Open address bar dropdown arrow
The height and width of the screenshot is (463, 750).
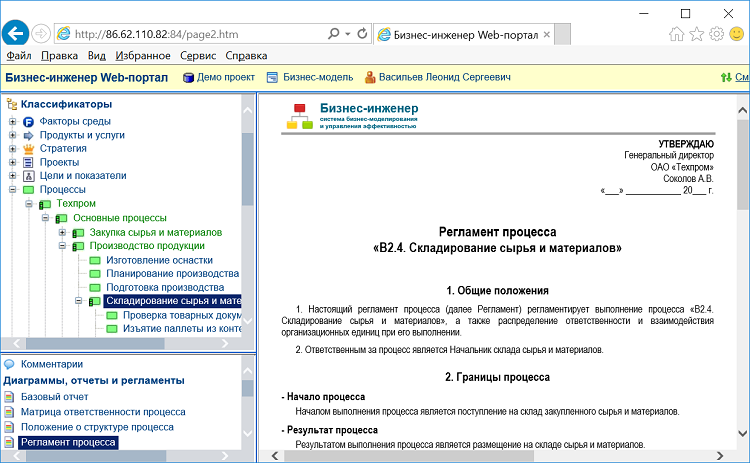[x=348, y=34]
